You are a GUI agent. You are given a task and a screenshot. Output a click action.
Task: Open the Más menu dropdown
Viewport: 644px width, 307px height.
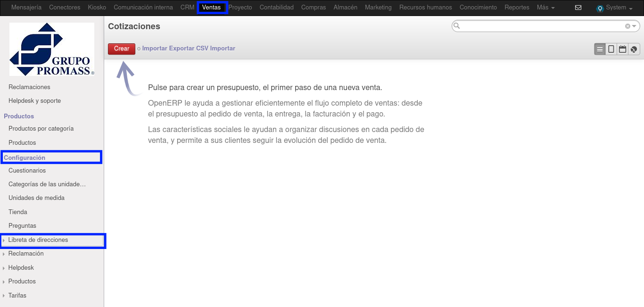click(x=545, y=8)
